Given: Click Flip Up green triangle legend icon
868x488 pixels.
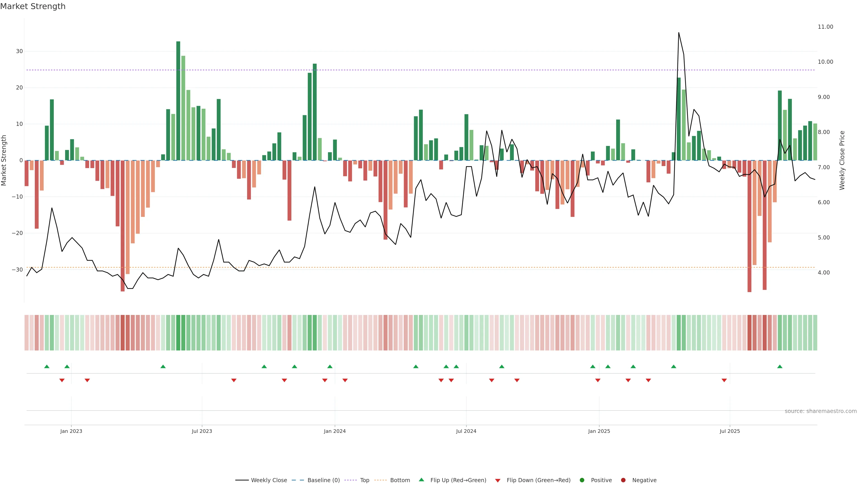Looking at the screenshot, I should (x=421, y=480).
